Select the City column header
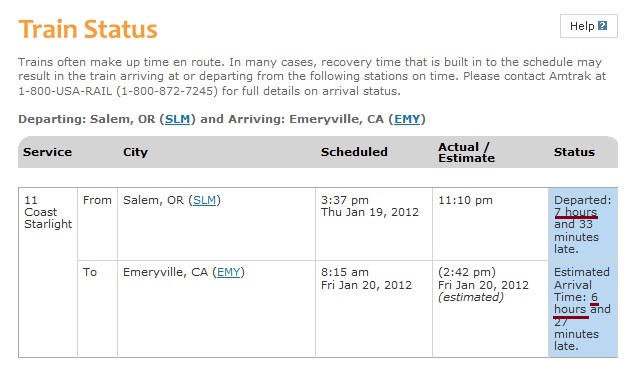The height and width of the screenshot is (370, 638). tap(135, 152)
